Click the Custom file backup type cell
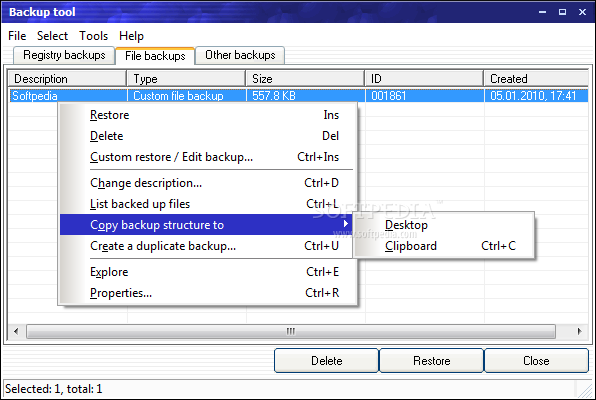 178,96
